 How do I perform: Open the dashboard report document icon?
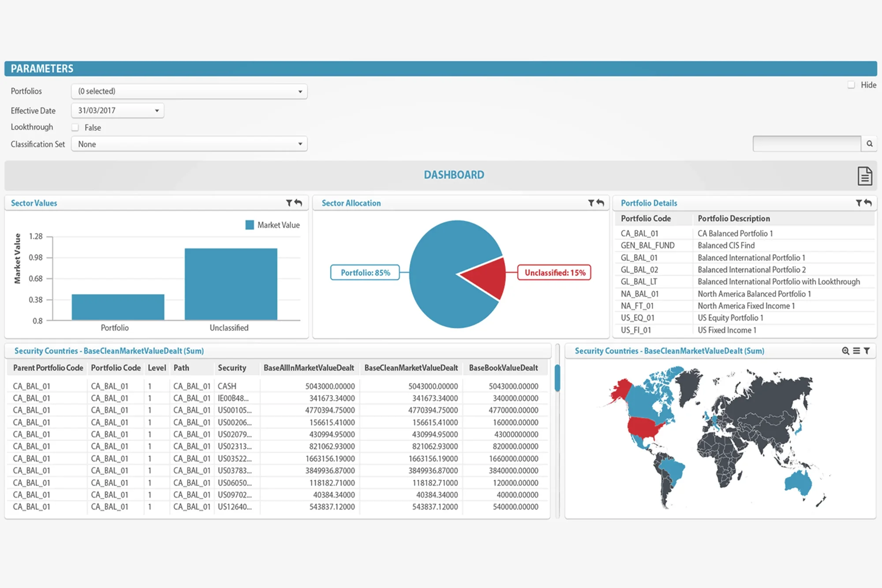click(x=864, y=176)
